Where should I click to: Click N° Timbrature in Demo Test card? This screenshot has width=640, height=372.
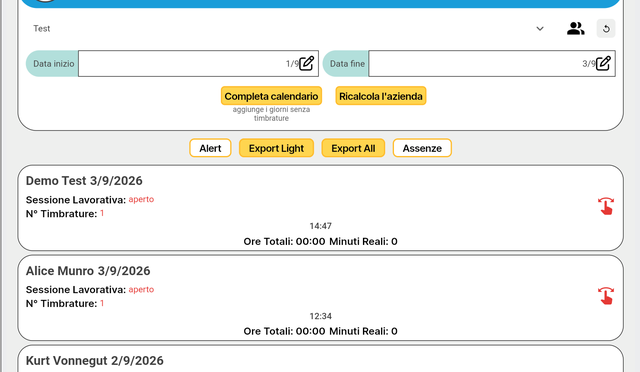65,214
